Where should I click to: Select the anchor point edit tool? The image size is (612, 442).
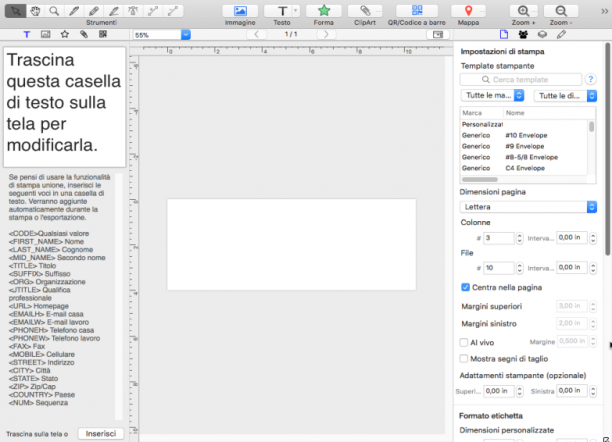coord(133,11)
